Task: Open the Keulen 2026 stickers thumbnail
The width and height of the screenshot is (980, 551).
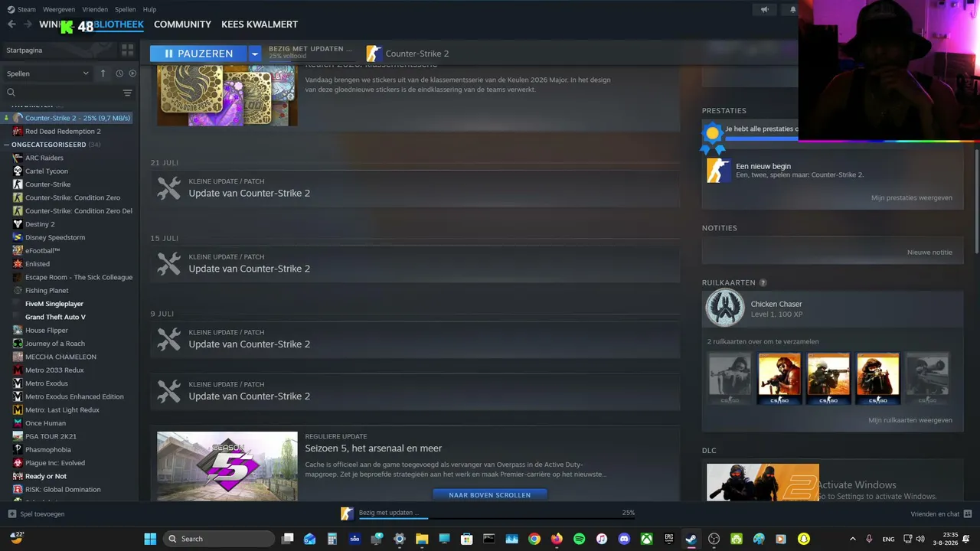Action: point(227,96)
